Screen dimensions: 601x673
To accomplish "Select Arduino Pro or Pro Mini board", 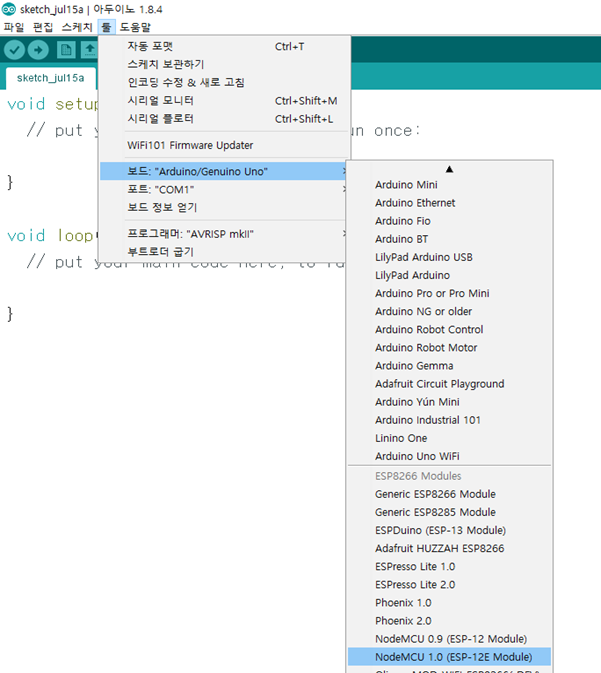I will (x=449, y=293).
